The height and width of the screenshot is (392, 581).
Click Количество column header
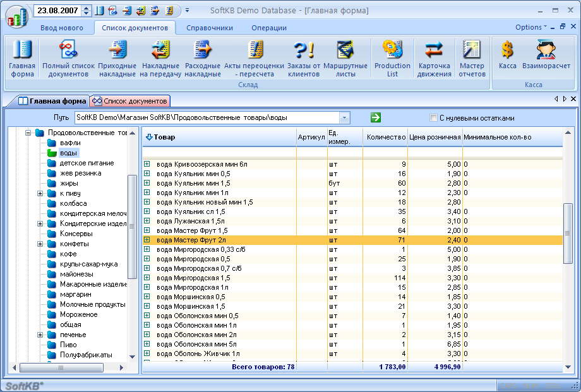pyautogui.click(x=385, y=137)
